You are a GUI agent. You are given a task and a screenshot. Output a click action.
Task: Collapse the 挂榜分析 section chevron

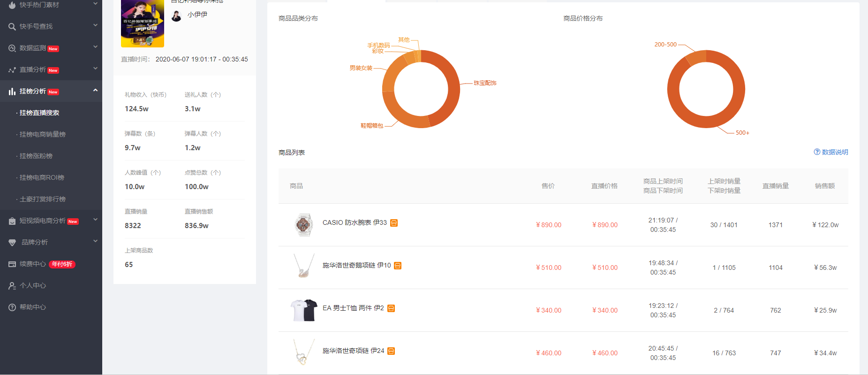pyautogui.click(x=95, y=90)
